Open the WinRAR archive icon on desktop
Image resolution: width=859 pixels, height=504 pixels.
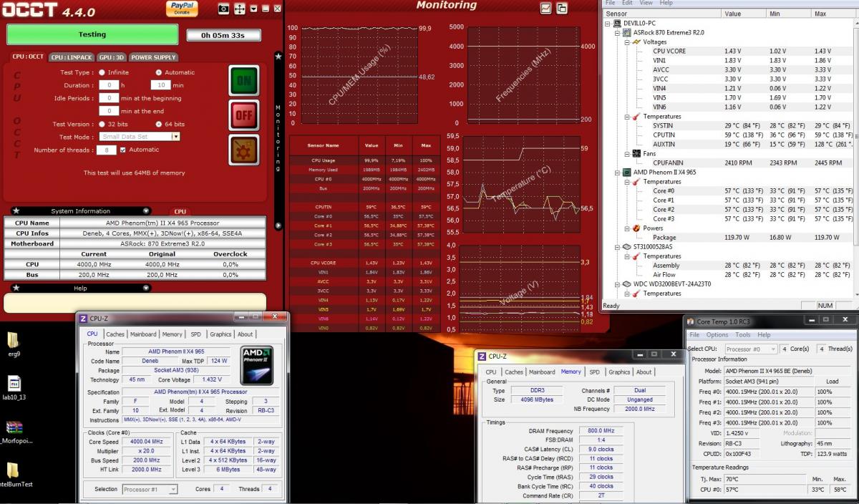click(x=14, y=427)
